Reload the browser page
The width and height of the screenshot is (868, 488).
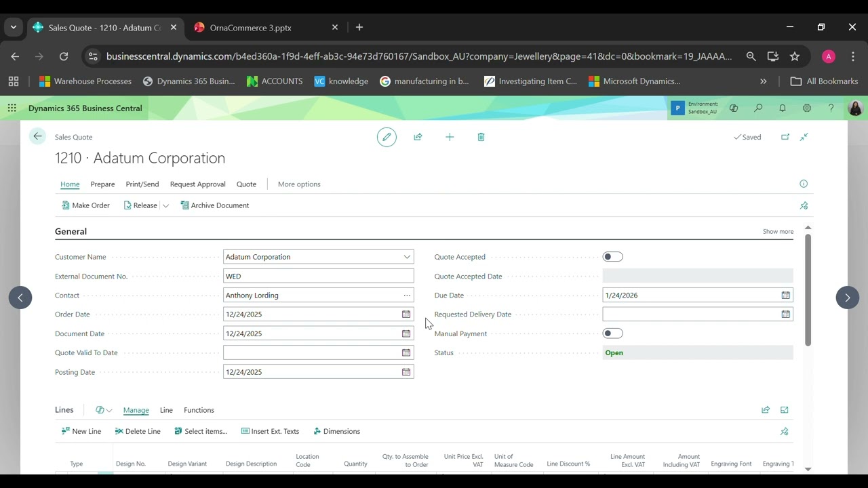tap(64, 57)
